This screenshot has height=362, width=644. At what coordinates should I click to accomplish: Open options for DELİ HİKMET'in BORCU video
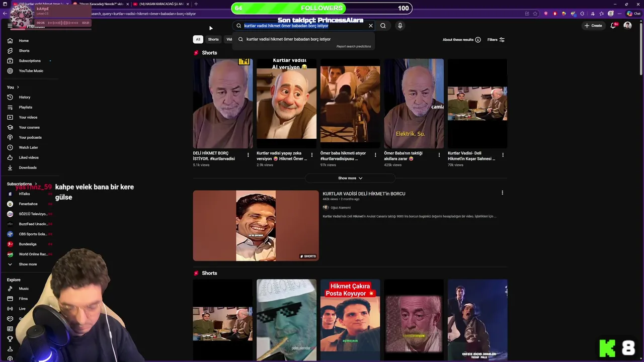click(x=502, y=193)
